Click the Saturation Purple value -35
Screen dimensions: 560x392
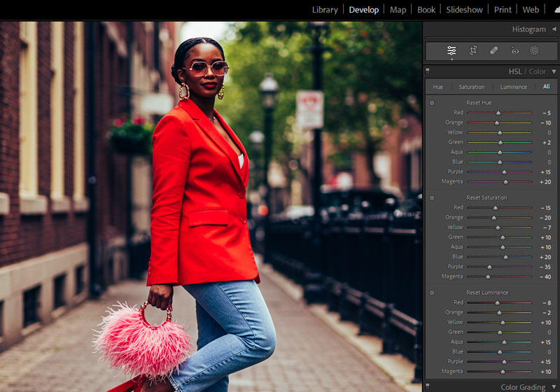(545, 267)
